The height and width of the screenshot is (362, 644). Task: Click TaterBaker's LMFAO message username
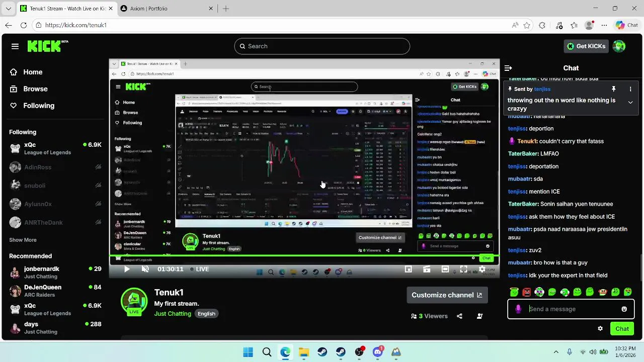(523, 154)
